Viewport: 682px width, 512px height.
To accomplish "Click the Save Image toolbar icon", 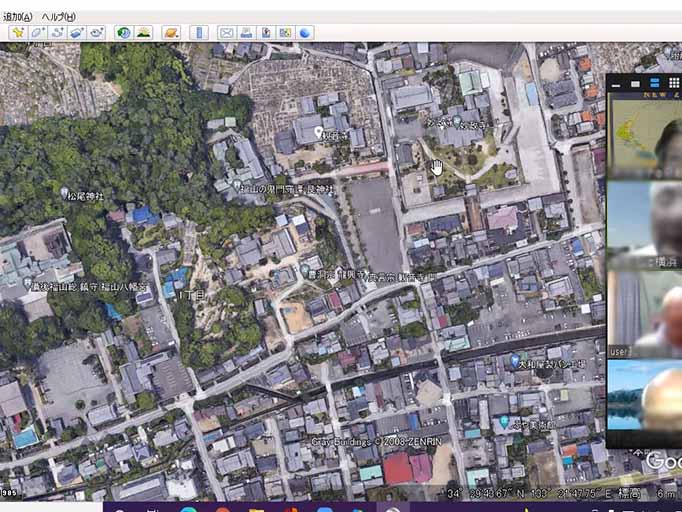I will [x=266, y=32].
